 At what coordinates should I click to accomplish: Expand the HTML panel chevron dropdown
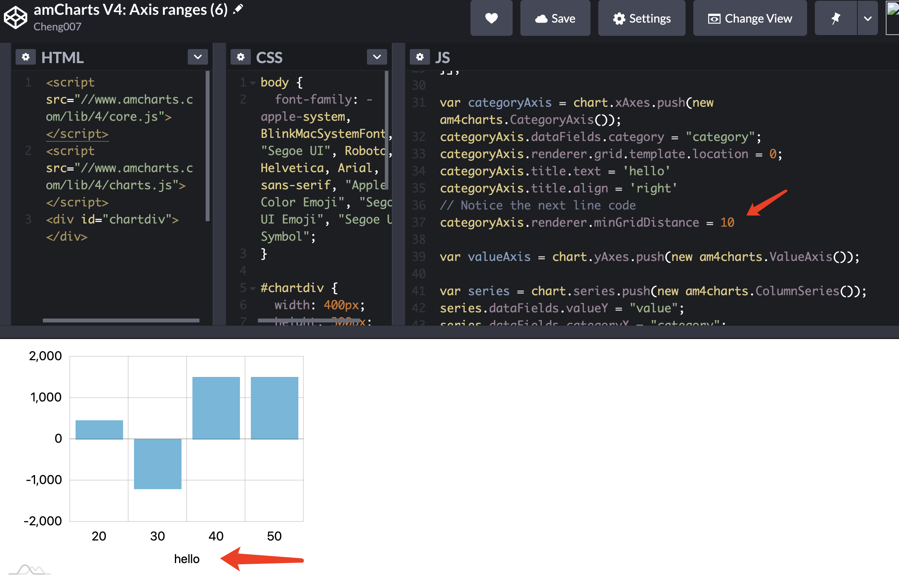(197, 57)
